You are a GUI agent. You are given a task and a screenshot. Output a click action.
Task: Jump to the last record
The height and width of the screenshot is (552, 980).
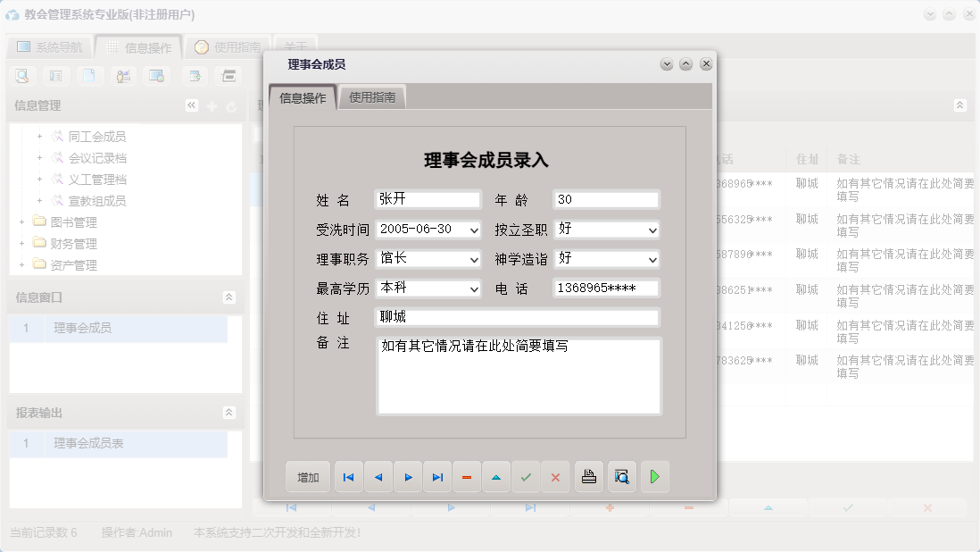437,476
